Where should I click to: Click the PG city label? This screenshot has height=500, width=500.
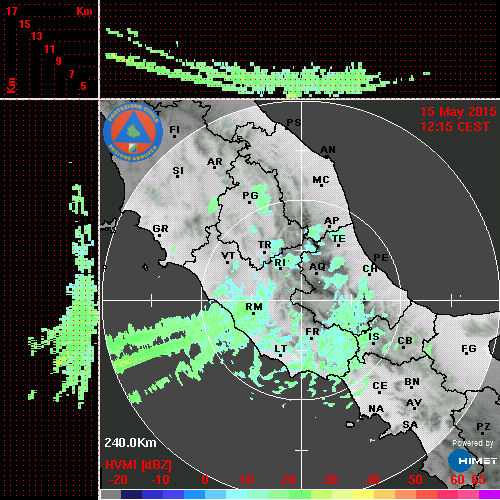coord(250,195)
